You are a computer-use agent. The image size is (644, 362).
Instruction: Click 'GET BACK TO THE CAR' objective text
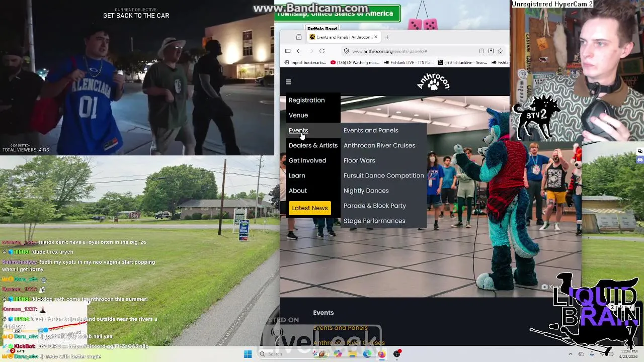tap(136, 16)
